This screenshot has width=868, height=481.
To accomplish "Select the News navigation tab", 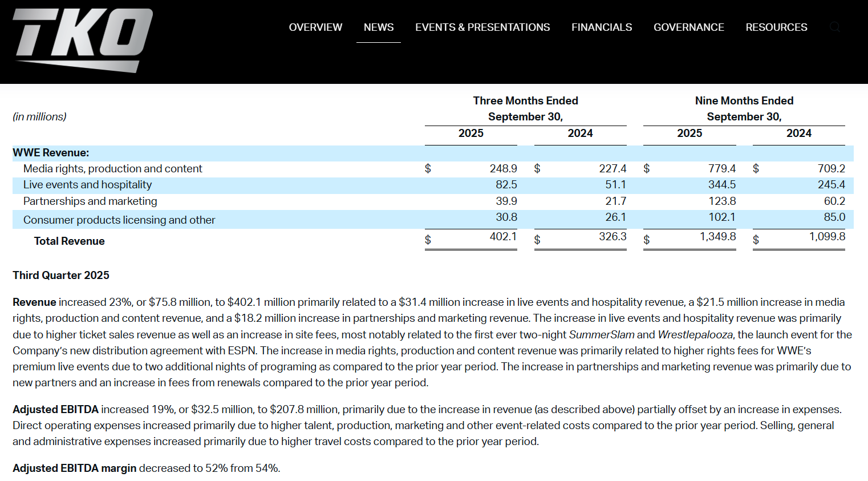I will [x=379, y=27].
